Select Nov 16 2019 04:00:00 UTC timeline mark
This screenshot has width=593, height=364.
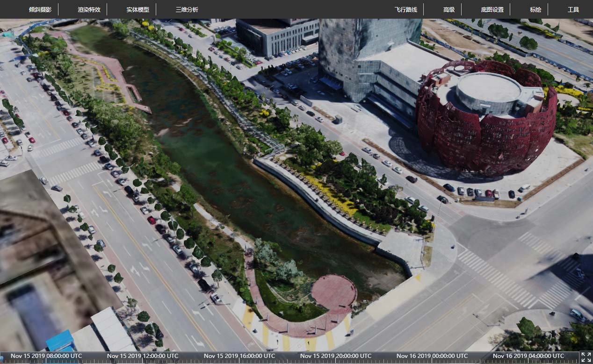coord(528,356)
